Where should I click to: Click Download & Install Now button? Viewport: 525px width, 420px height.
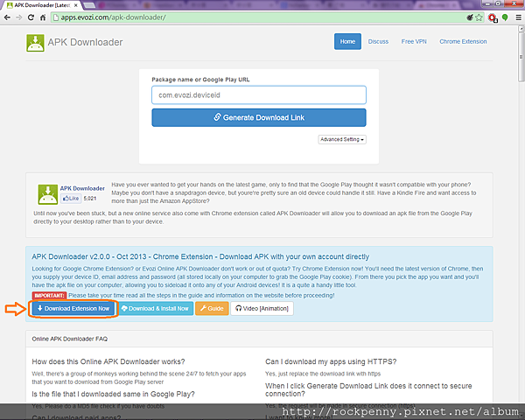[156, 309]
